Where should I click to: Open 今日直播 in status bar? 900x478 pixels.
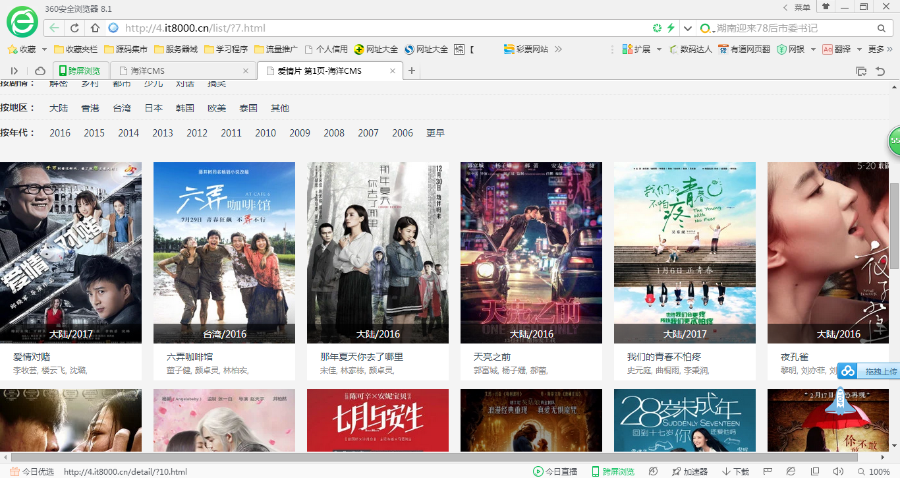[x=555, y=471]
